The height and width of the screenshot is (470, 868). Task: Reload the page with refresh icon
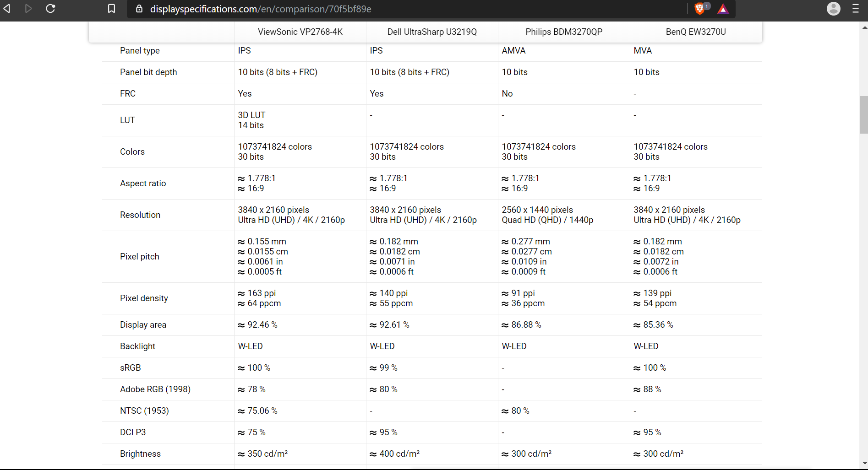pos(51,9)
